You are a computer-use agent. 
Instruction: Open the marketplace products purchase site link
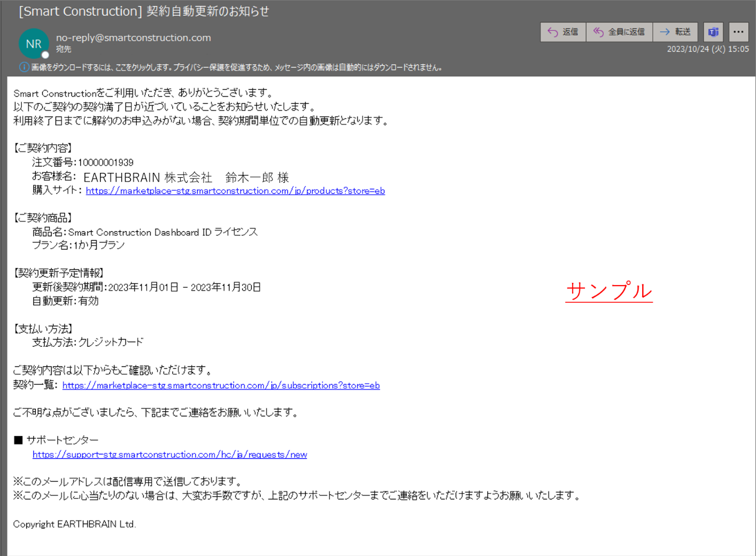[235, 191]
